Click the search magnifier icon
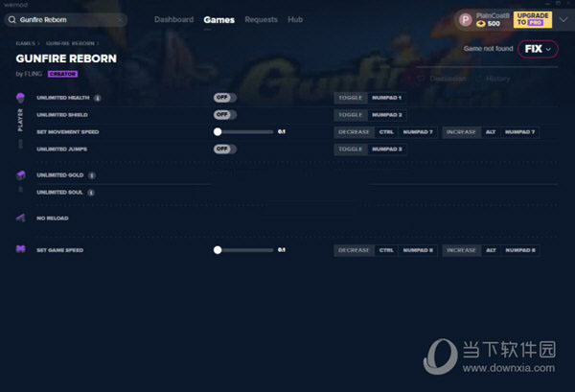This screenshot has height=392, width=575. pyautogui.click(x=12, y=20)
